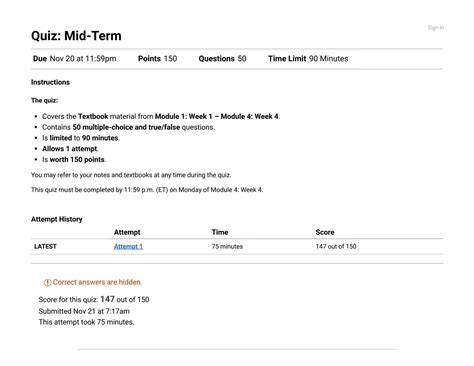Click the Points 150 label

[x=157, y=59]
